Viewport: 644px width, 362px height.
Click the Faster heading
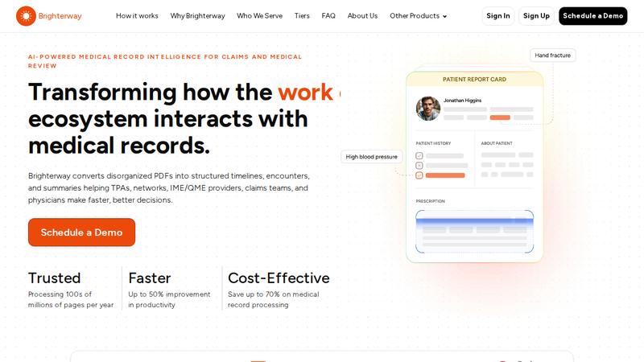[x=150, y=278]
